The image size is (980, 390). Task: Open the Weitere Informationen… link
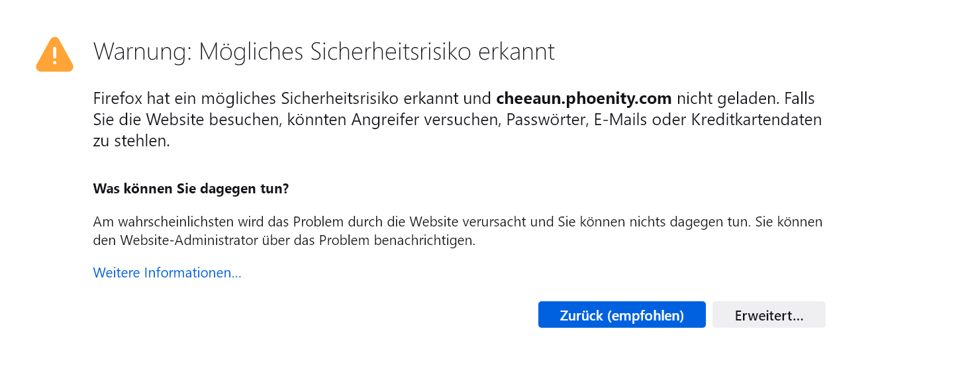[x=167, y=273]
